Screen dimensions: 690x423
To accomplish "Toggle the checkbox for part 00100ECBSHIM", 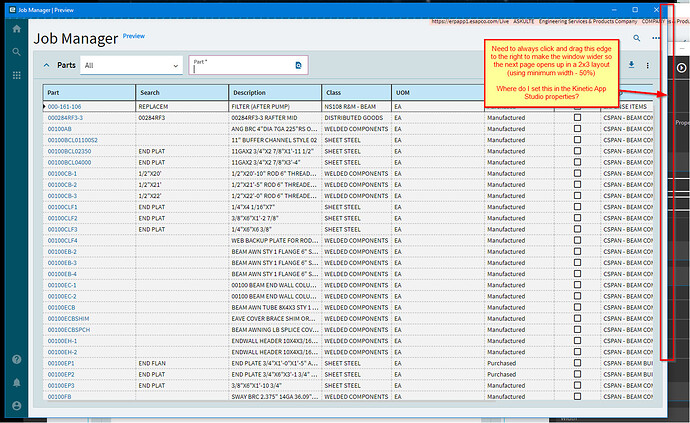I will pyautogui.click(x=577, y=318).
